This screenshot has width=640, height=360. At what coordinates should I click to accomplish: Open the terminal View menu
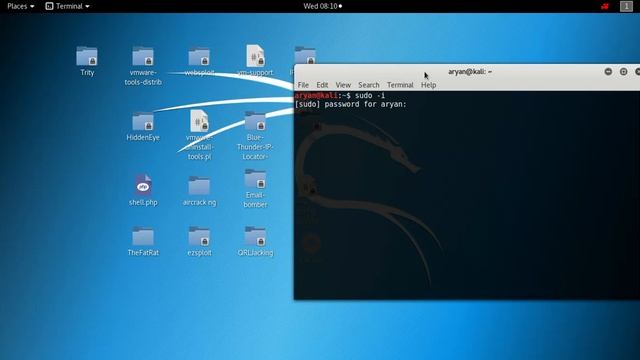[x=343, y=85]
